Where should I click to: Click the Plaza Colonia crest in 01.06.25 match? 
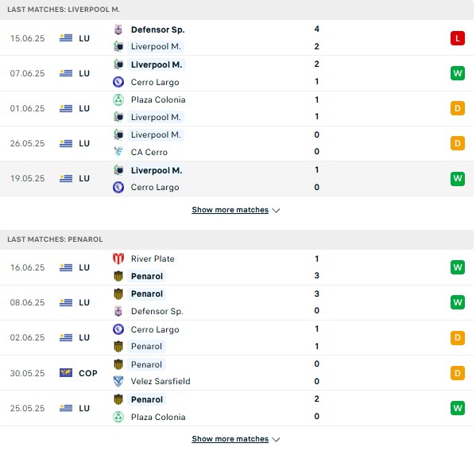118,99
